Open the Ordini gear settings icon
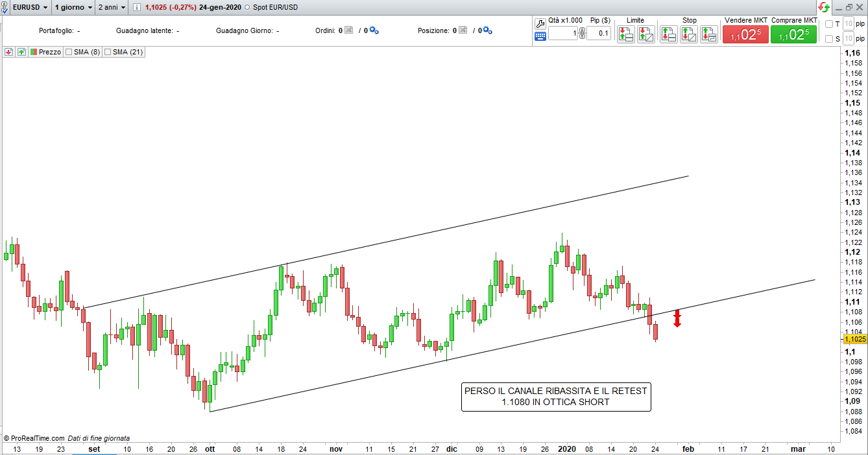The width and height of the screenshot is (868, 455). point(374,30)
